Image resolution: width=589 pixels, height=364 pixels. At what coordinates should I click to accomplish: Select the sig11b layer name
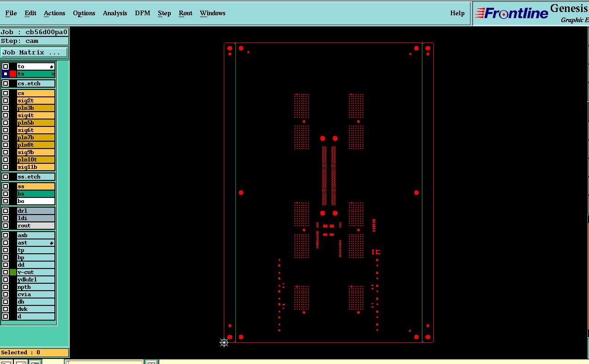tap(36, 167)
